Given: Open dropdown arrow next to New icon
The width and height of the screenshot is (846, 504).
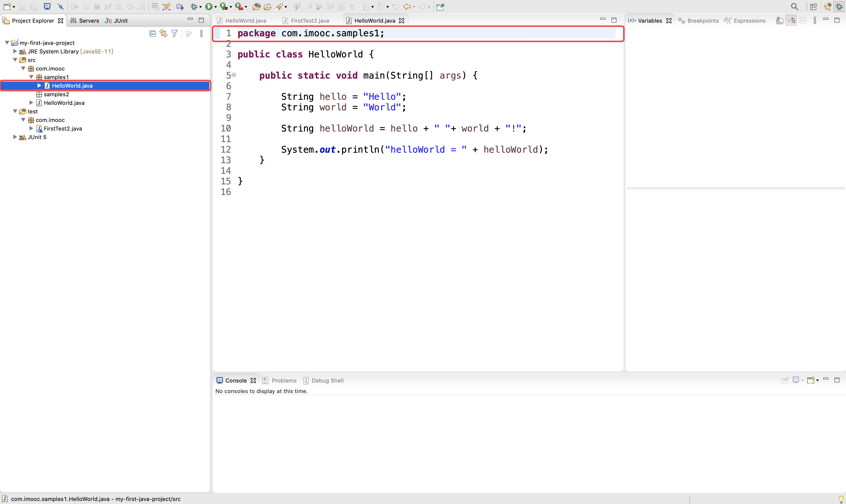Looking at the screenshot, I should pyautogui.click(x=14, y=7).
